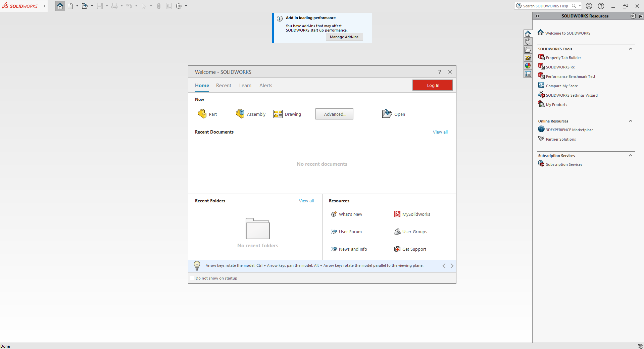Image resolution: width=644 pixels, height=349 pixels.
Task: Collapse the SOLIDWORKS Tools section
Action: 631,49
